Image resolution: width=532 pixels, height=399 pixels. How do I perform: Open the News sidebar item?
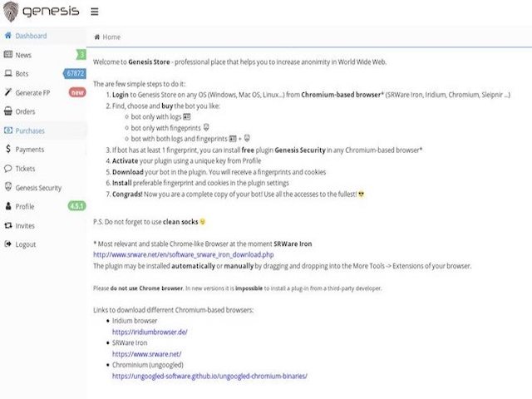tap(23, 55)
